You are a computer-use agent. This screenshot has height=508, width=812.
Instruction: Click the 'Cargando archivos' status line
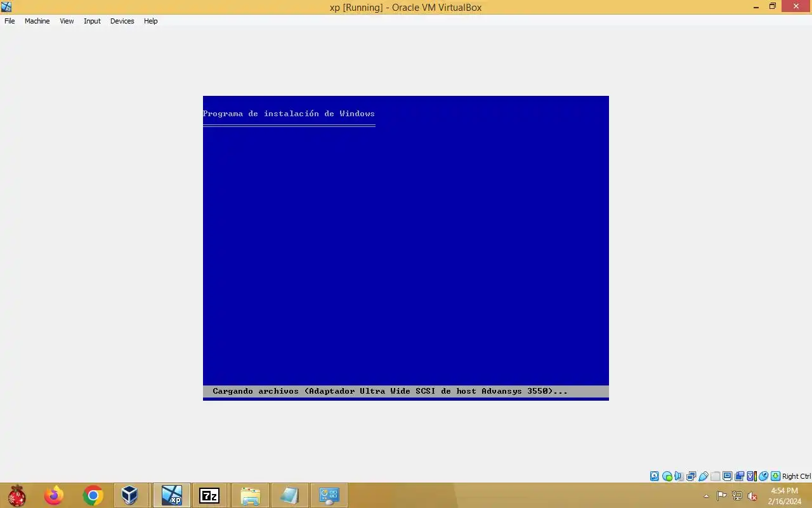pos(406,391)
